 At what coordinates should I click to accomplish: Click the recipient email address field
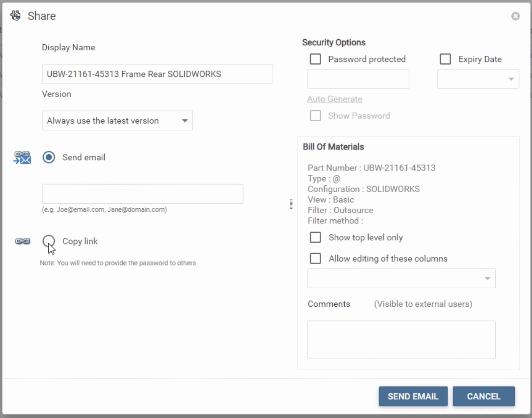coord(142,194)
